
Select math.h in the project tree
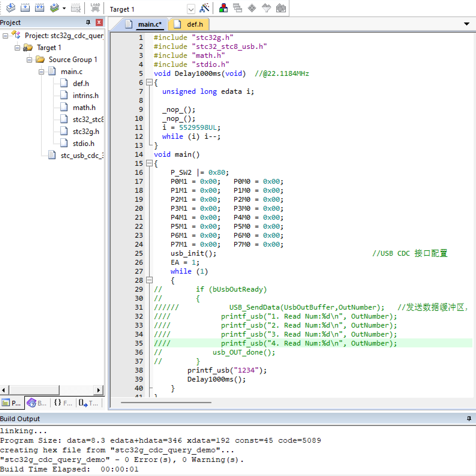84,108
